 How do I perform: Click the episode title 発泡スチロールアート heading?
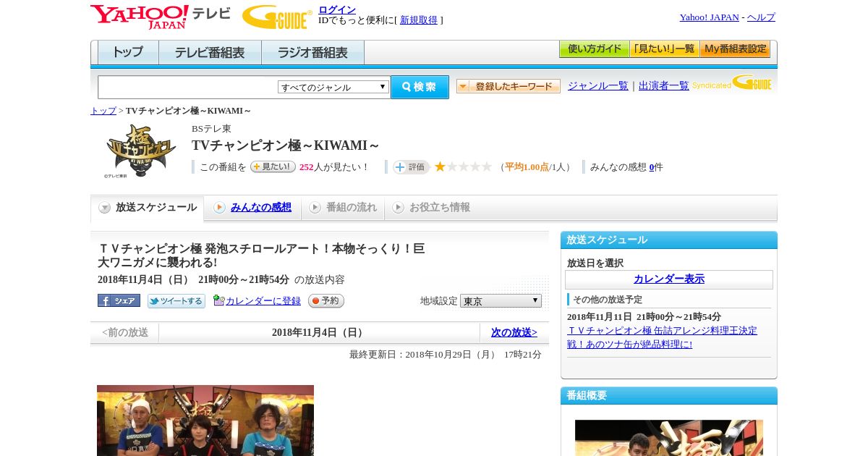(x=261, y=256)
